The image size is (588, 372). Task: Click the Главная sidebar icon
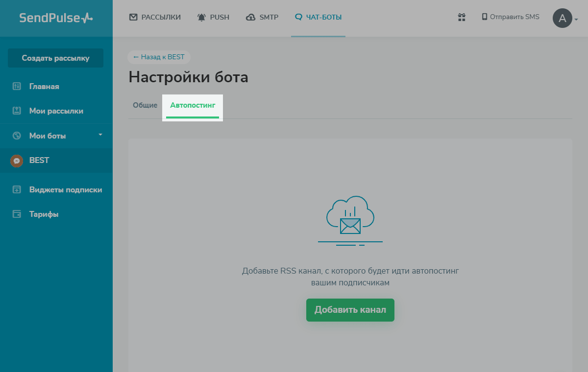click(x=17, y=86)
